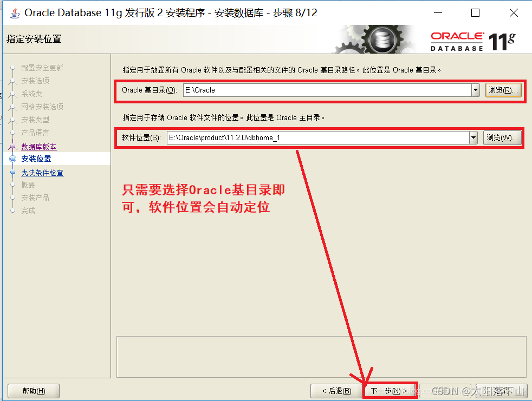The width and height of the screenshot is (532, 401).
Task: Click the 网格安装选项 step label
Action: (42, 107)
